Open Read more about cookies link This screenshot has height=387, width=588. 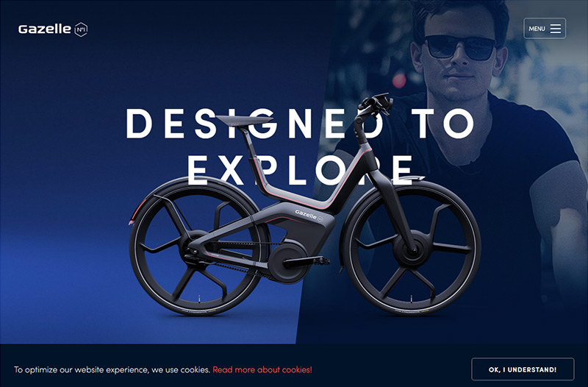pos(262,370)
